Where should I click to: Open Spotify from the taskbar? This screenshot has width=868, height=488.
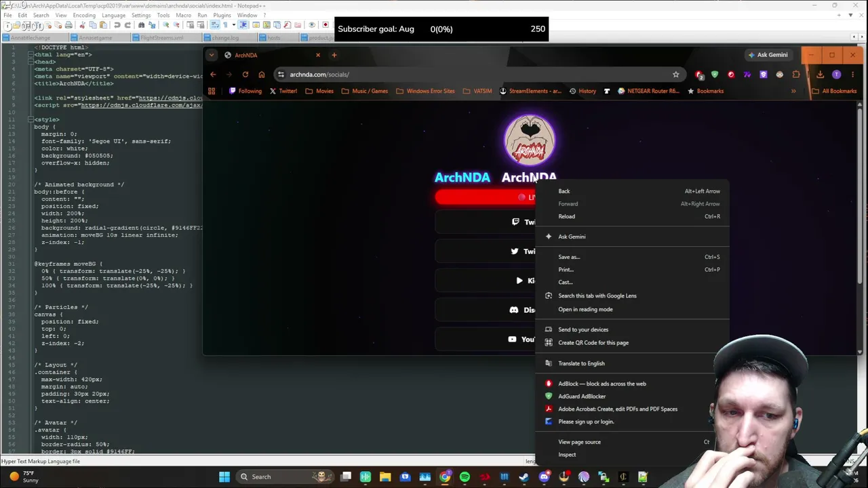(x=465, y=476)
